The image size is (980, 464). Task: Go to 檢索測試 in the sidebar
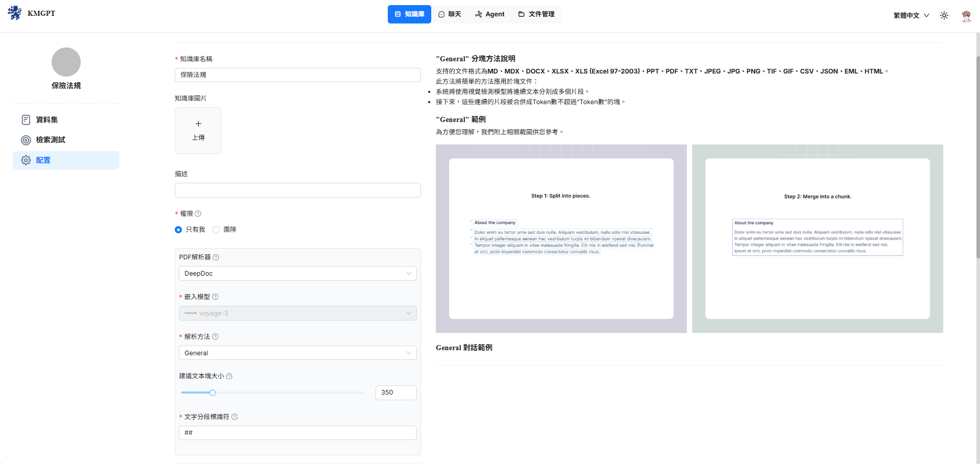50,140
